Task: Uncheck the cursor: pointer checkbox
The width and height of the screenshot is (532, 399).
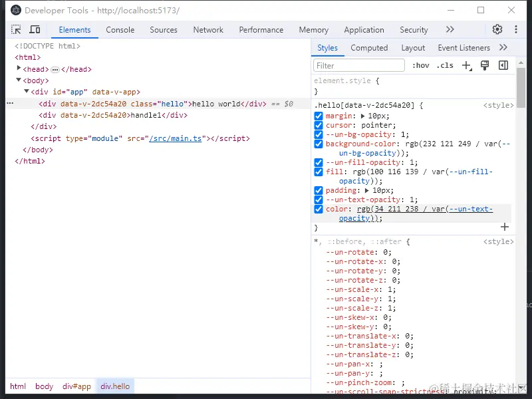Action: pyautogui.click(x=319, y=125)
